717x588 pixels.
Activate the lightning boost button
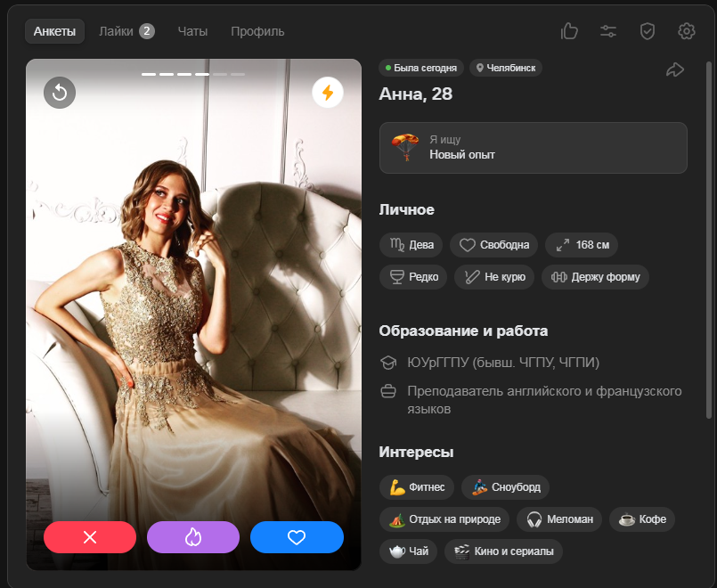(328, 93)
